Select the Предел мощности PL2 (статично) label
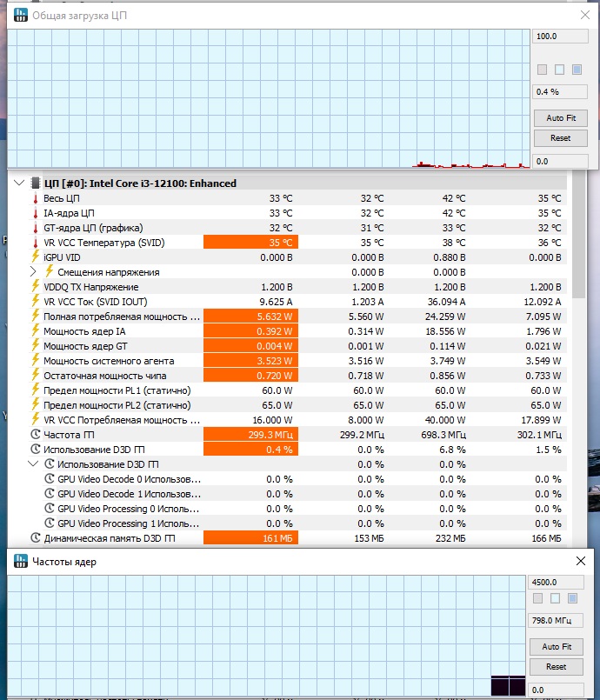The image size is (600, 700). pyautogui.click(x=117, y=405)
